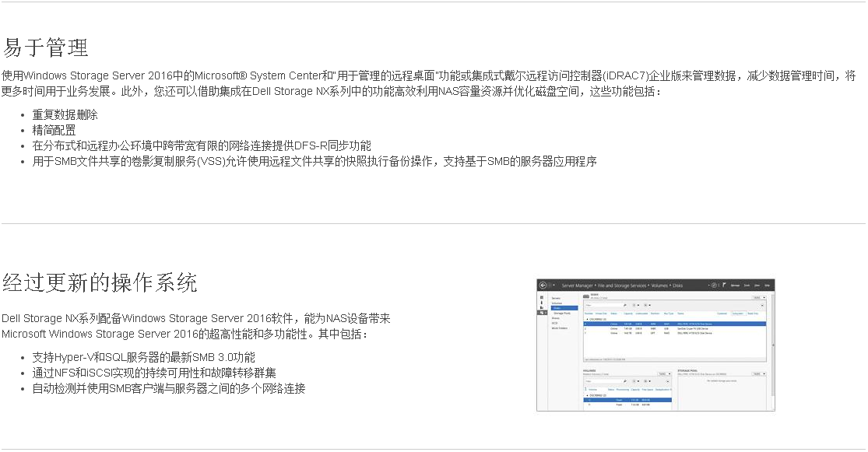Screen dimensions: 868x452
Task: Open the TASKS dropdown for the Disks panel
Action: coord(758,297)
